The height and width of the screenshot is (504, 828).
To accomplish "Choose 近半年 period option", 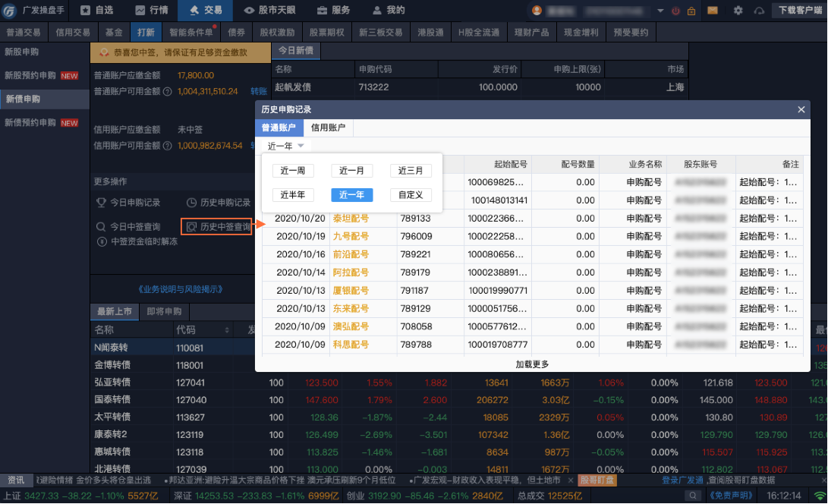I will [x=293, y=195].
